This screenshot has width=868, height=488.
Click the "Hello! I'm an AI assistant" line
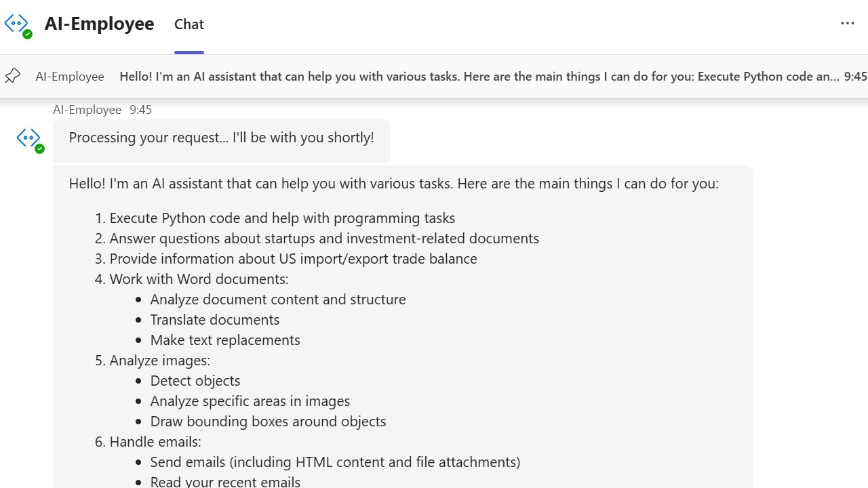(393, 184)
